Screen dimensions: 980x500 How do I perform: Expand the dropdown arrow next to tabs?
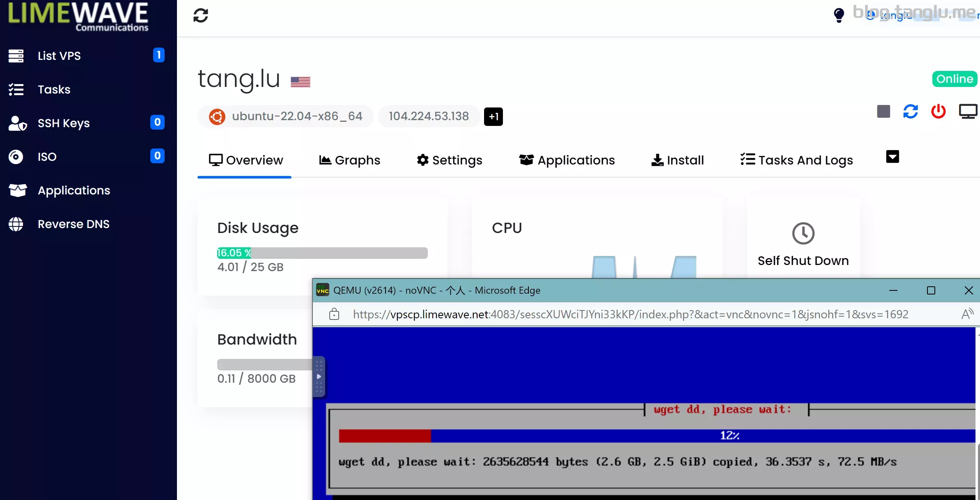point(892,157)
